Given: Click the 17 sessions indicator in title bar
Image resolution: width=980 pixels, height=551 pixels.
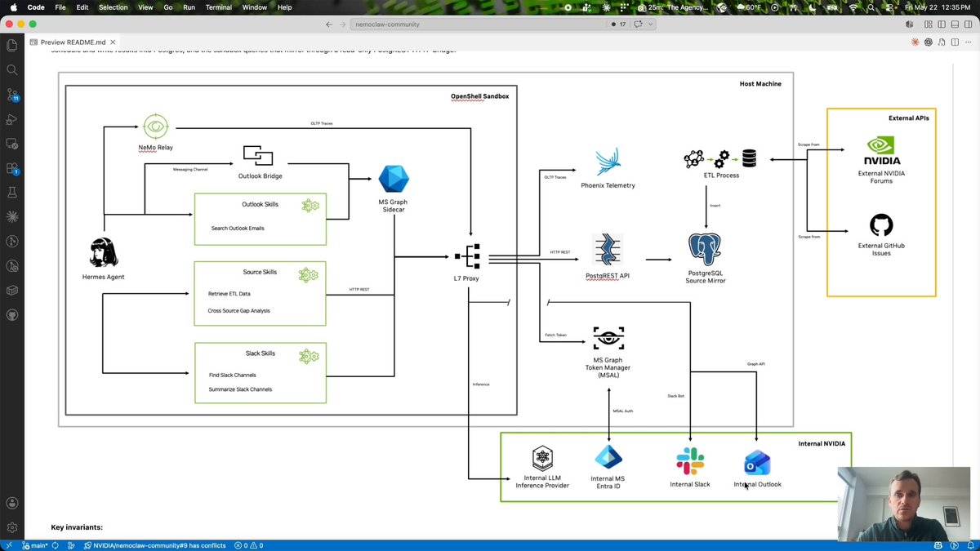Looking at the screenshot, I should 618,24.
